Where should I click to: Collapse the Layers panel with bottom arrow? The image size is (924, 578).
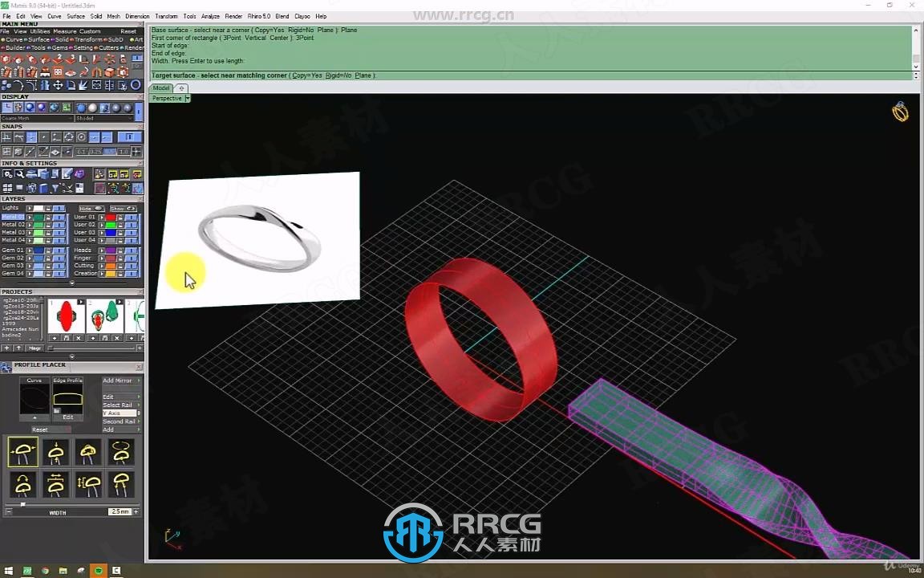pos(72,283)
